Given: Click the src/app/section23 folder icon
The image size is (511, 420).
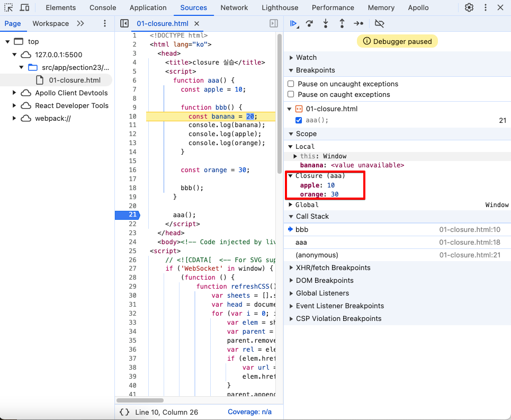Looking at the screenshot, I should click(x=33, y=67).
